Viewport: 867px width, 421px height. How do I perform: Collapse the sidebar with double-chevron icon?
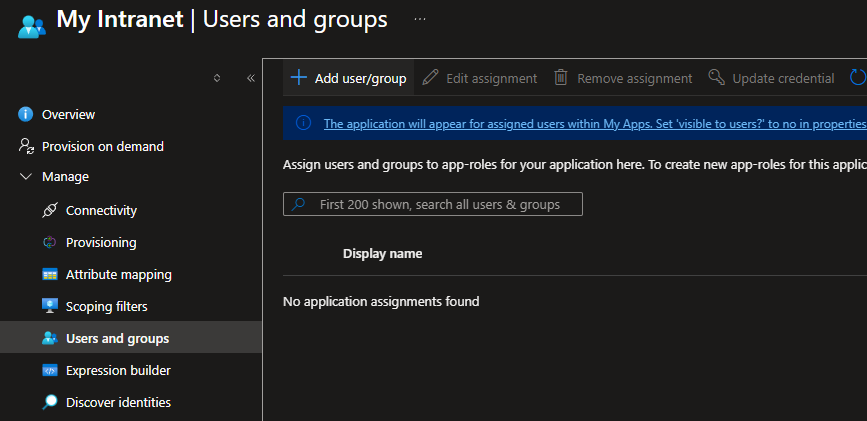click(250, 78)
